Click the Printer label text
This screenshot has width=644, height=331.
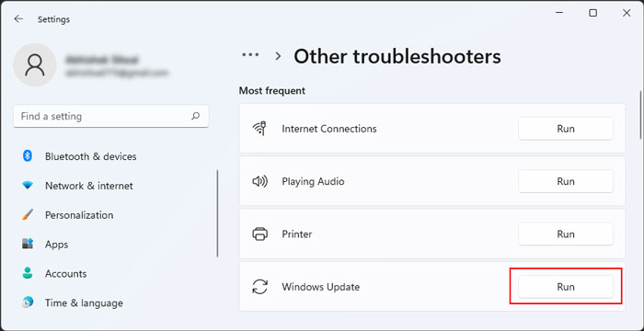297,234
